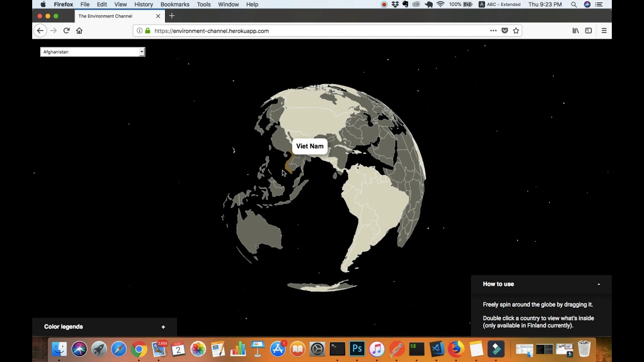Image resolution: width=644 pixels, height=362 pixels.
Task: Open a new tab with the plus button
Action: pyautogui.click(x=172, y=16)
